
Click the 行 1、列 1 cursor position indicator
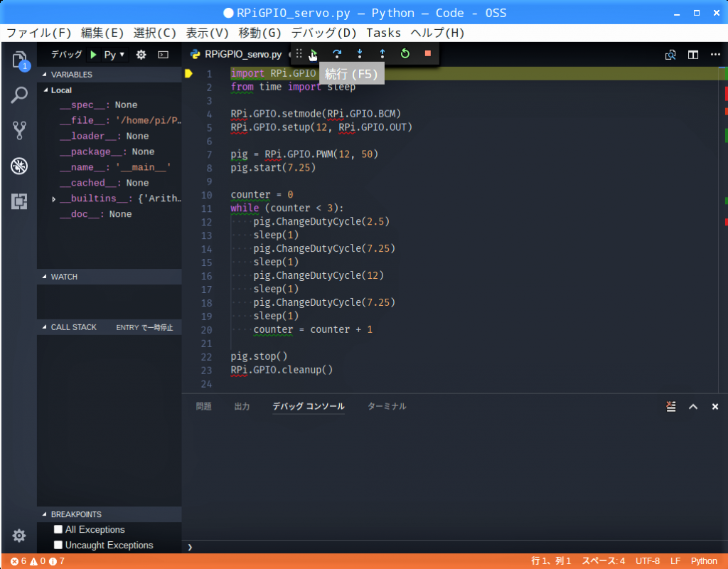click(551, 561)
